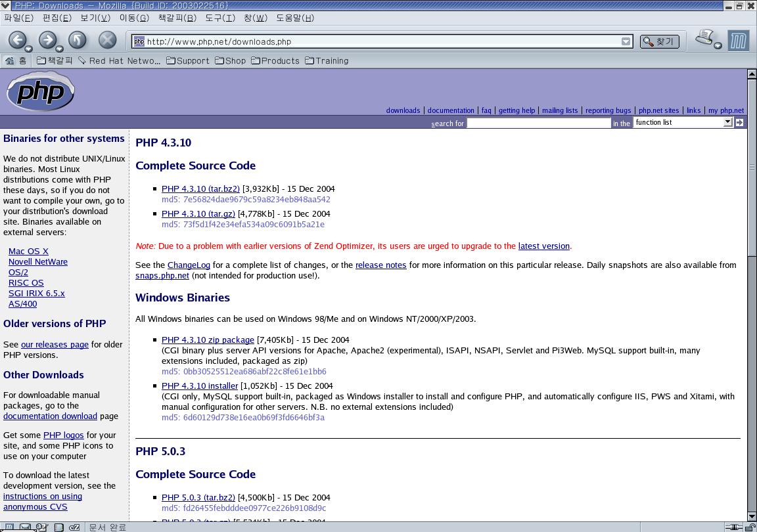Open the Forward button history dropdown arrow

pyautogui.click(x=59, y=49)
